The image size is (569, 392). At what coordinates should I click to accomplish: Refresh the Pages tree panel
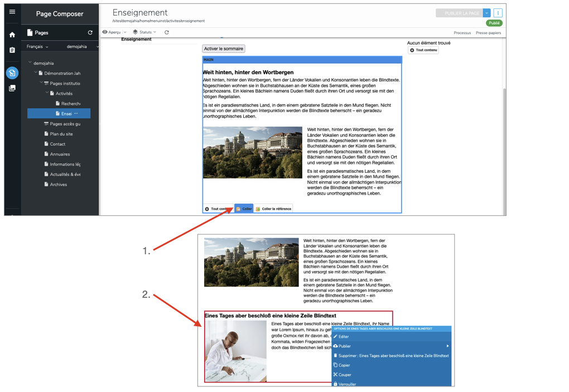[x=90, y=33]
